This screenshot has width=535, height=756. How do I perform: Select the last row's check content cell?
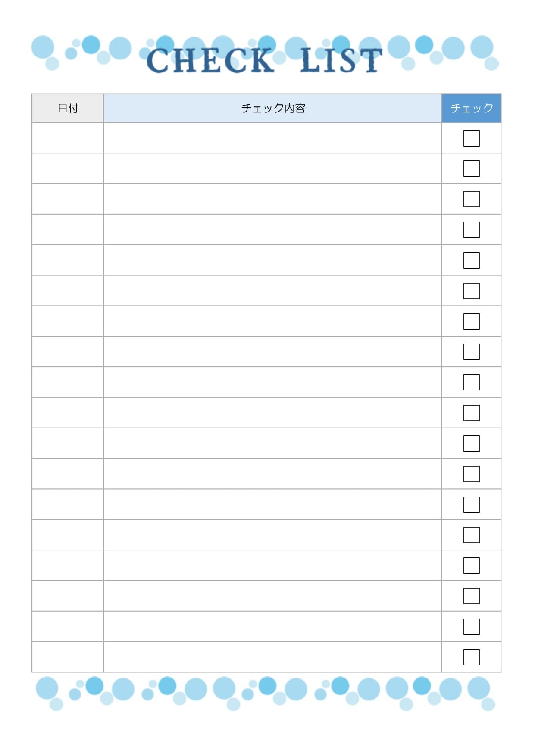pos(272,657)
